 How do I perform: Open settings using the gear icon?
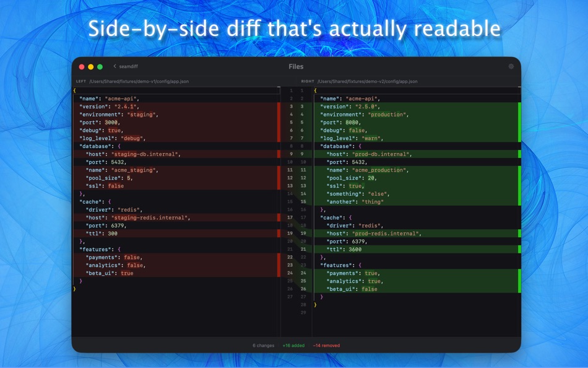(x=511, y=66)
